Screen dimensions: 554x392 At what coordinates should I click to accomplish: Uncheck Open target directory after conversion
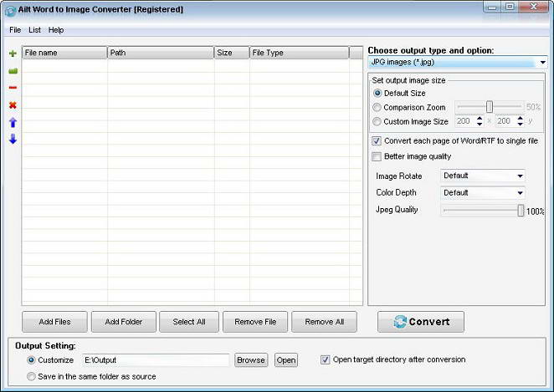(326, 359)
